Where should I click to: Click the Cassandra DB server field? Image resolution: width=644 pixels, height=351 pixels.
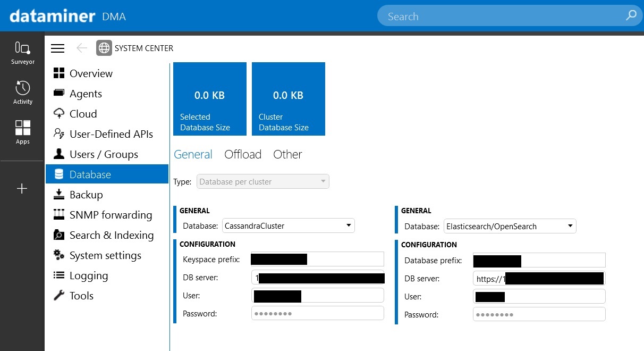pyautogui.click(x=318, y=278)
